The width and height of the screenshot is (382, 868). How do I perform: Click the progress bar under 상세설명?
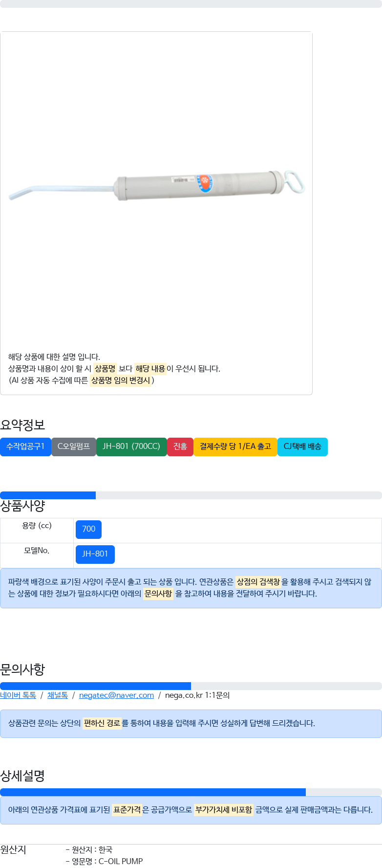191,792
